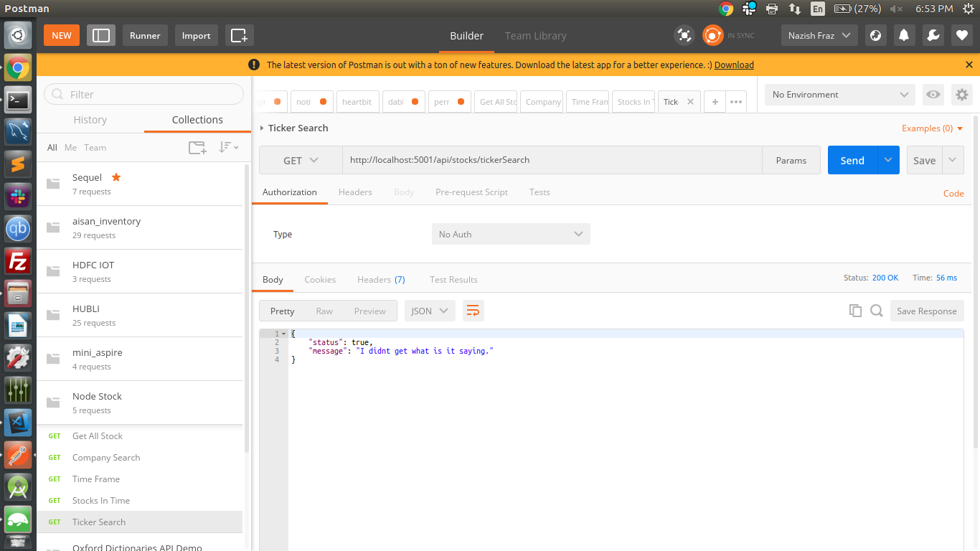Filter collections by Team
This screenshot has width=980, height=551.
(95, 148)
